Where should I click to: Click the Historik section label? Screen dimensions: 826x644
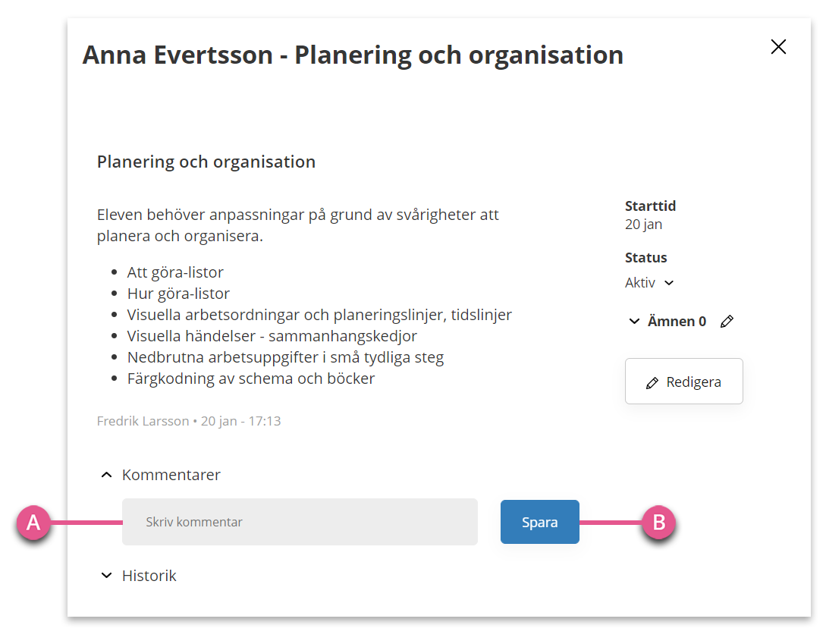click(x=149, y=576)
